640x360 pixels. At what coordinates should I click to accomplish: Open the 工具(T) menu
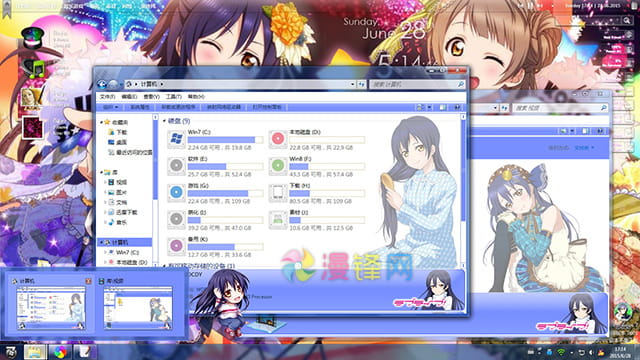(173, 97)
